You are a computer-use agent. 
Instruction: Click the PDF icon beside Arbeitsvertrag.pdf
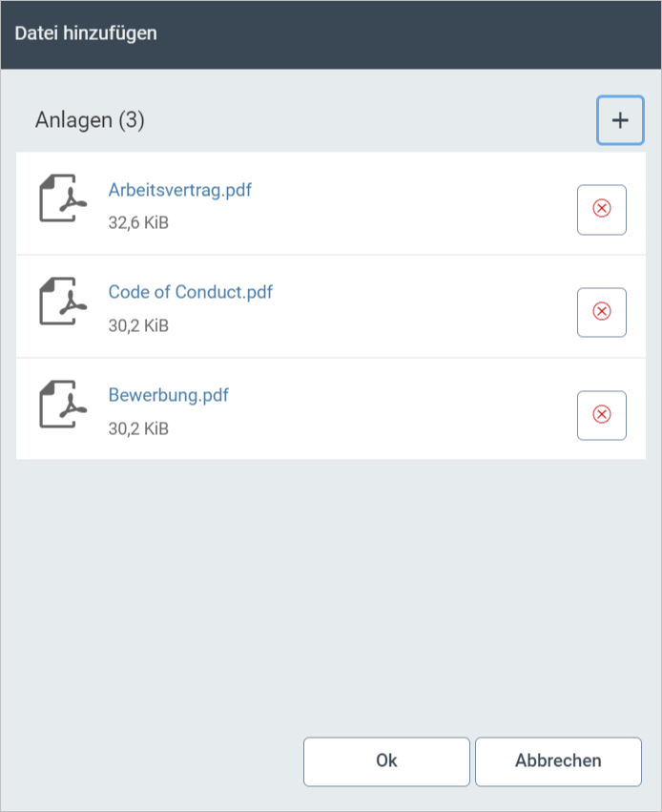pyautogui.click(x=62, y=198)
